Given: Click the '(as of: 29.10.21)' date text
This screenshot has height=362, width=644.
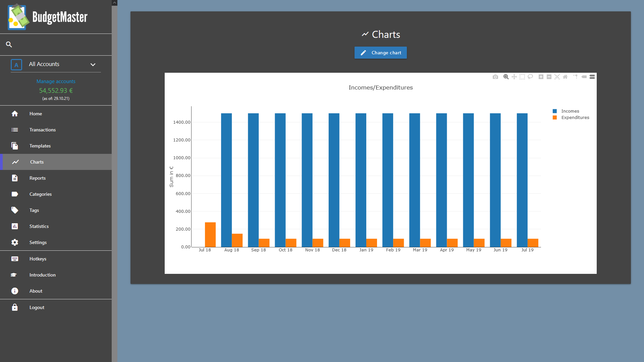Looking at the screenshot, I should [x=56, y=99].
